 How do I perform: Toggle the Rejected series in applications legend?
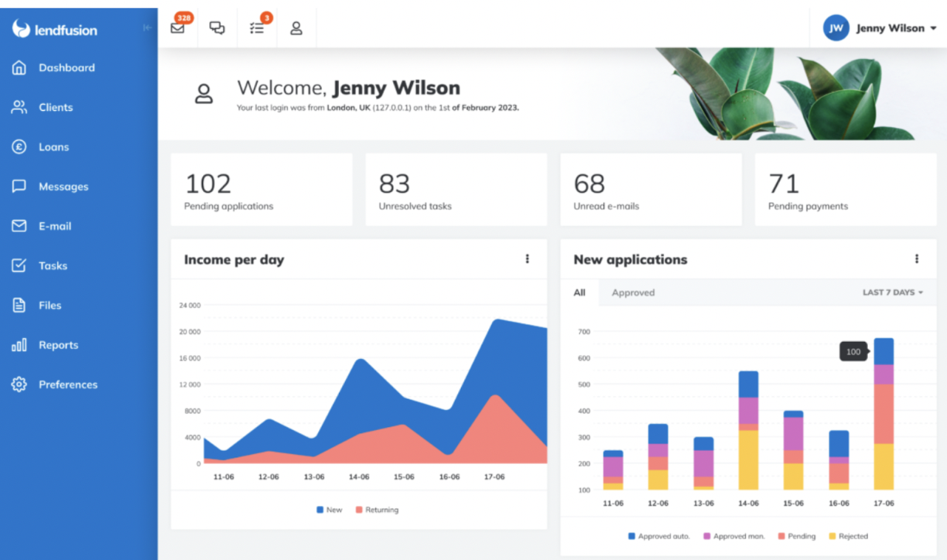(848, 536)
